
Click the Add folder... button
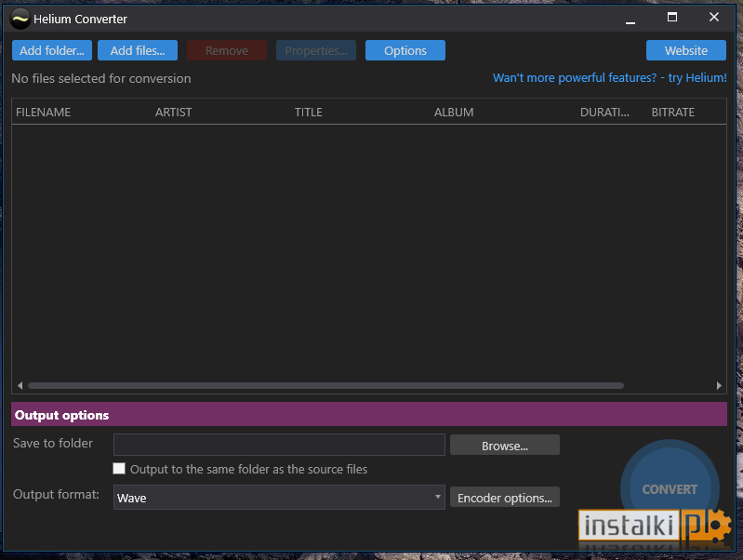[x=52, y=50]
